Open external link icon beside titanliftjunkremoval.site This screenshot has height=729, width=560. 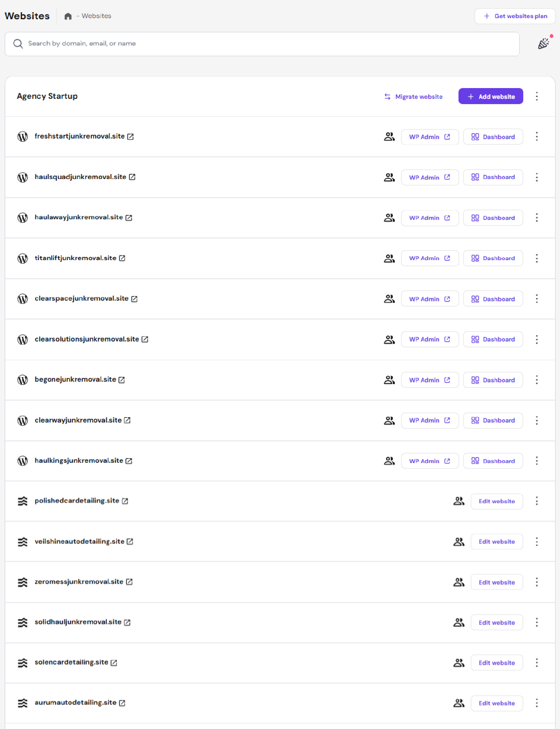click(122, 258)
